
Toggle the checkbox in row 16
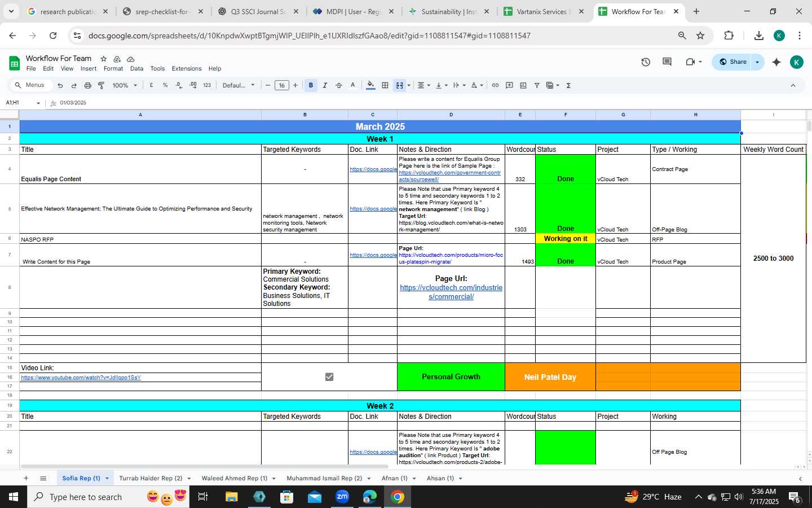click(329, 376)
